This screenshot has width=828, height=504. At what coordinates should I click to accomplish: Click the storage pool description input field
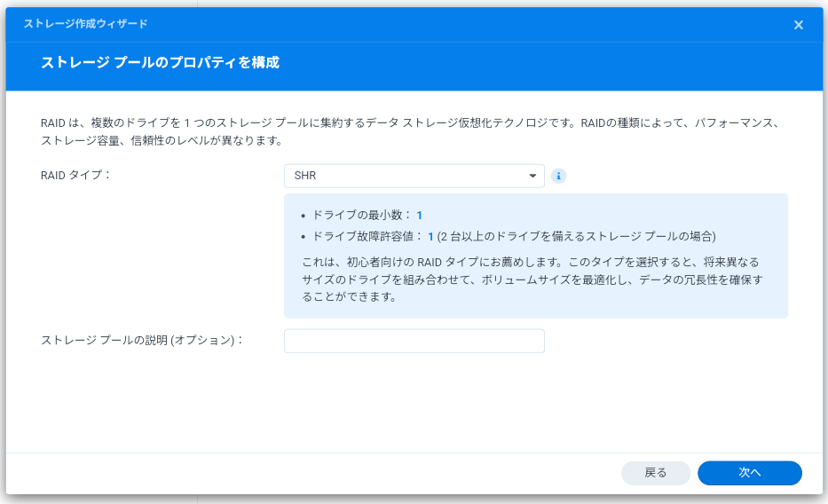click(414, 341)
